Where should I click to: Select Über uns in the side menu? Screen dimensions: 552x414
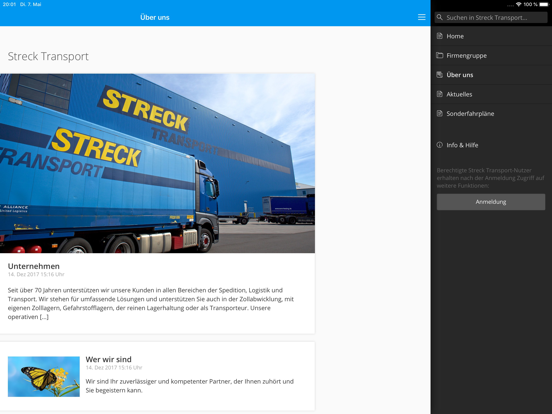[491, 75]
